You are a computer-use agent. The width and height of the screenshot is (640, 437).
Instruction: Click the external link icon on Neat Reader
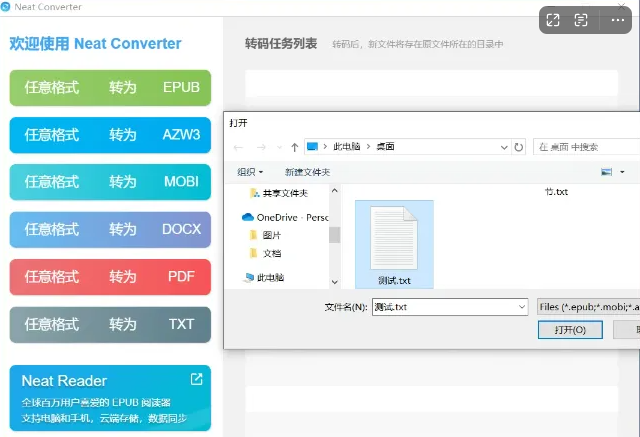(196, 379)
